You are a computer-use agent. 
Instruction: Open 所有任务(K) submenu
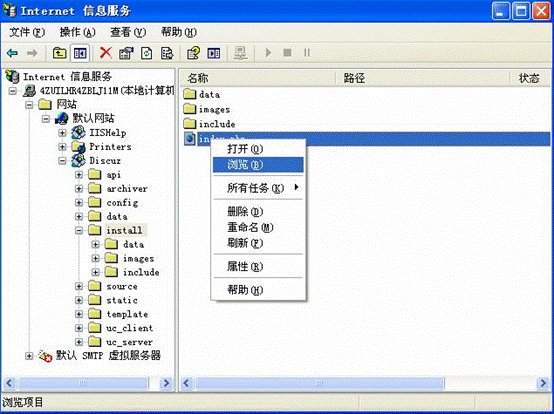pyautogui.click(x=258, y=188)
